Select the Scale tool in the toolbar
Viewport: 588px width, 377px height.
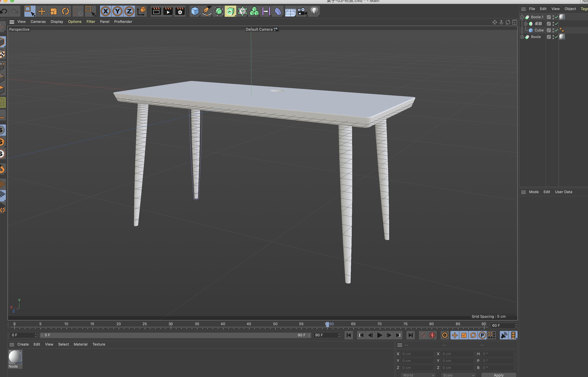click(x=54, y=11)
